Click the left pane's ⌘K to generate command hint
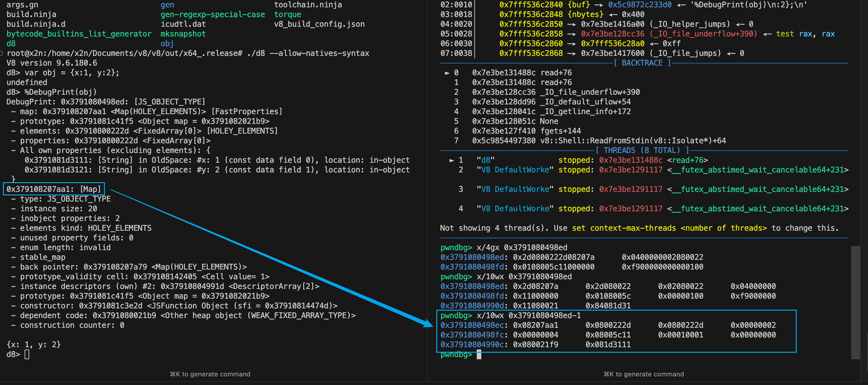The height and width of the screenshot is (385, 868). point(210,374)
